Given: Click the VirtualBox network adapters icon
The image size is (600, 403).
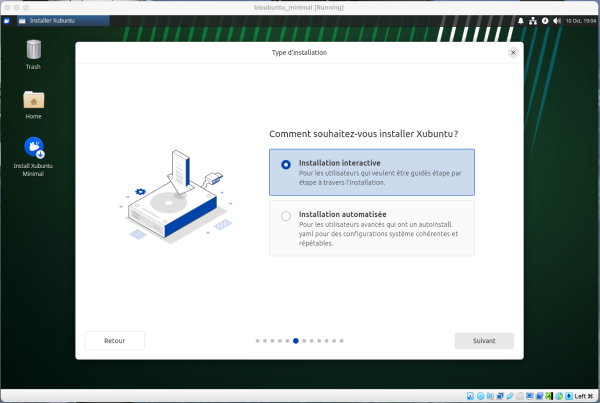Looking at the screenshot, I should click(500, 396).
